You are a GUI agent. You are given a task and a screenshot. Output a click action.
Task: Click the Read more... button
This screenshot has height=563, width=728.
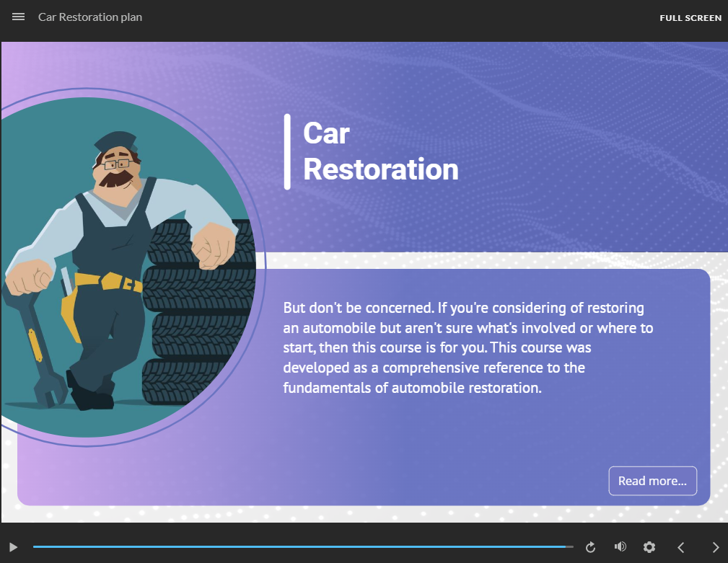tap(652, 481)
